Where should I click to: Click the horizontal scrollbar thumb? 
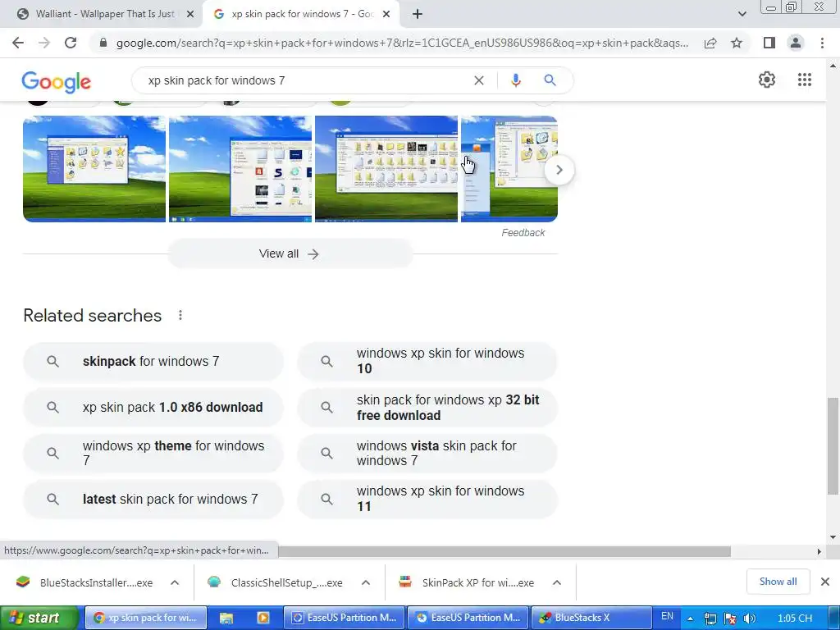pos(504,551)
